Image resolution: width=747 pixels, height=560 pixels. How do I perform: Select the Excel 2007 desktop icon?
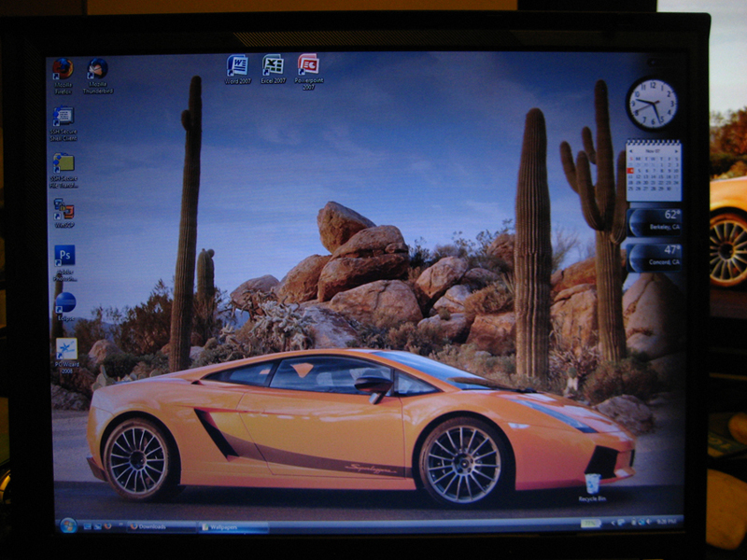pyautogui.click(x=273, y=69)
